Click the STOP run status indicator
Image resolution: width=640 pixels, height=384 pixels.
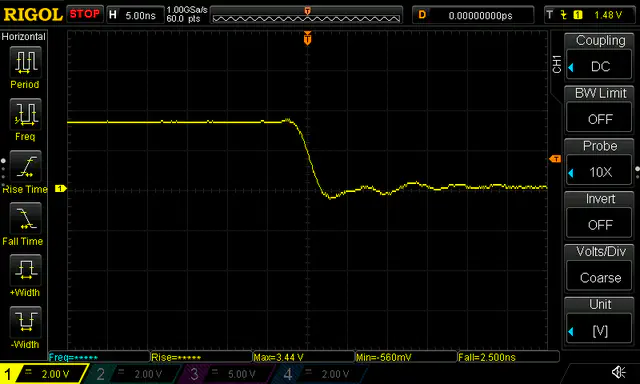[x=84, y=14]
